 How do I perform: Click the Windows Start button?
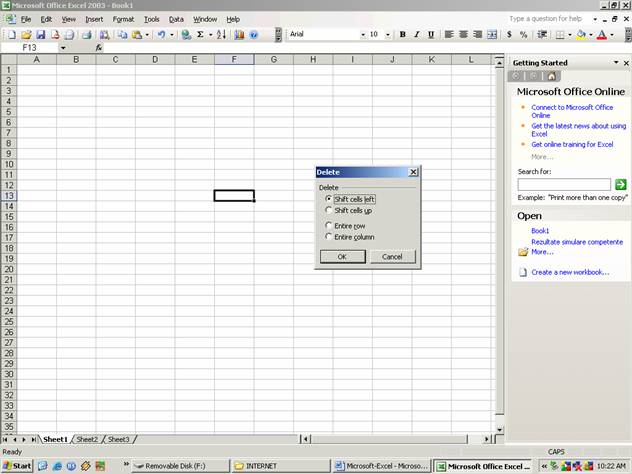[17, 466]
